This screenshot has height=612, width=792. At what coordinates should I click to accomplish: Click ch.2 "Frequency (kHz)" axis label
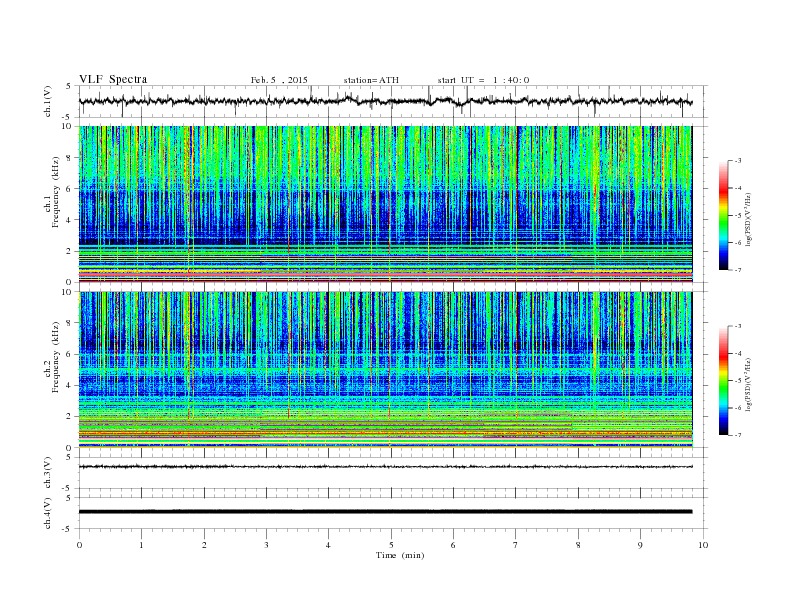[x=56, y=356]
